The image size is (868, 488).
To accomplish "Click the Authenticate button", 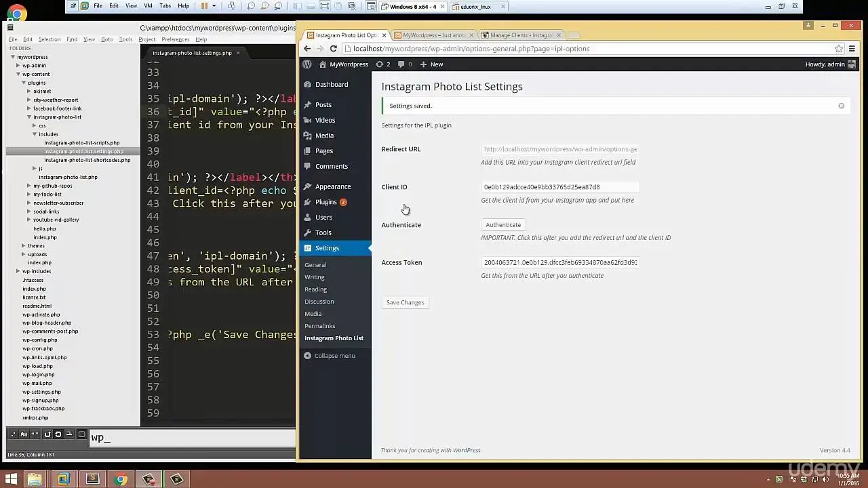I will point(503,224).
